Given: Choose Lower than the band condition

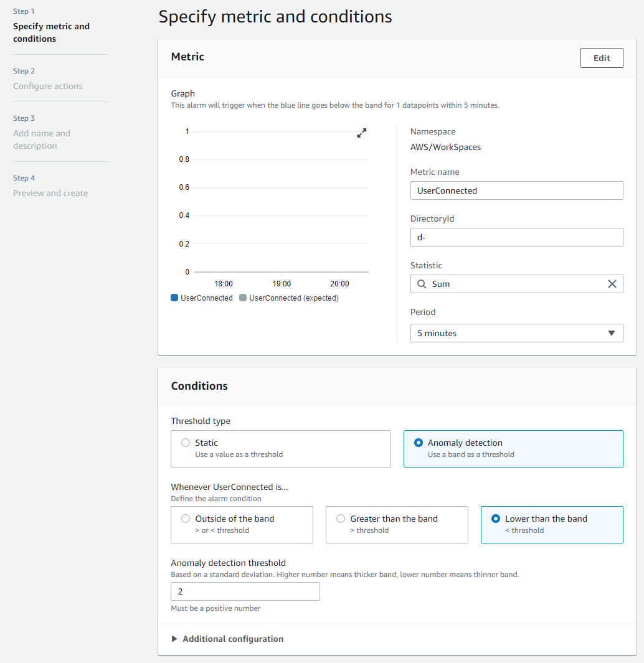Looking at the screenshot, I should 496,519.
